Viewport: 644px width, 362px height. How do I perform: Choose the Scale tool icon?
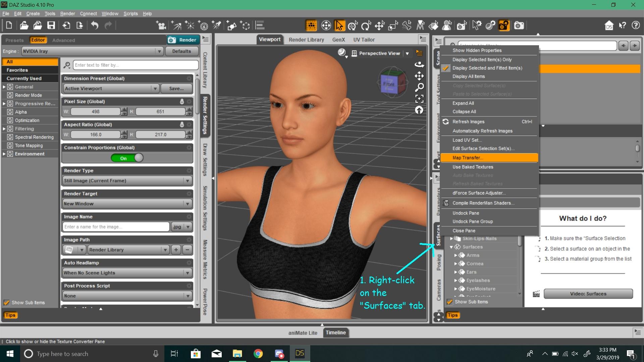(393, 25)
